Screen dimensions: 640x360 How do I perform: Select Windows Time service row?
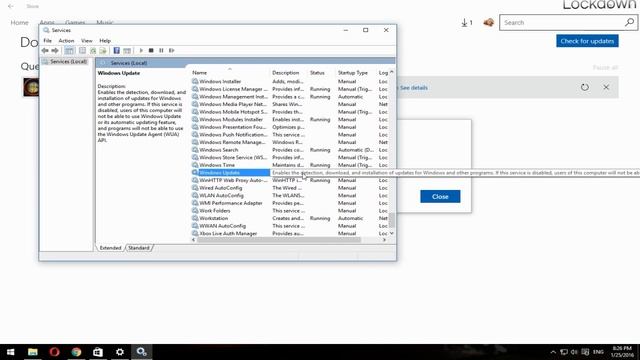[x=290, y=165]
